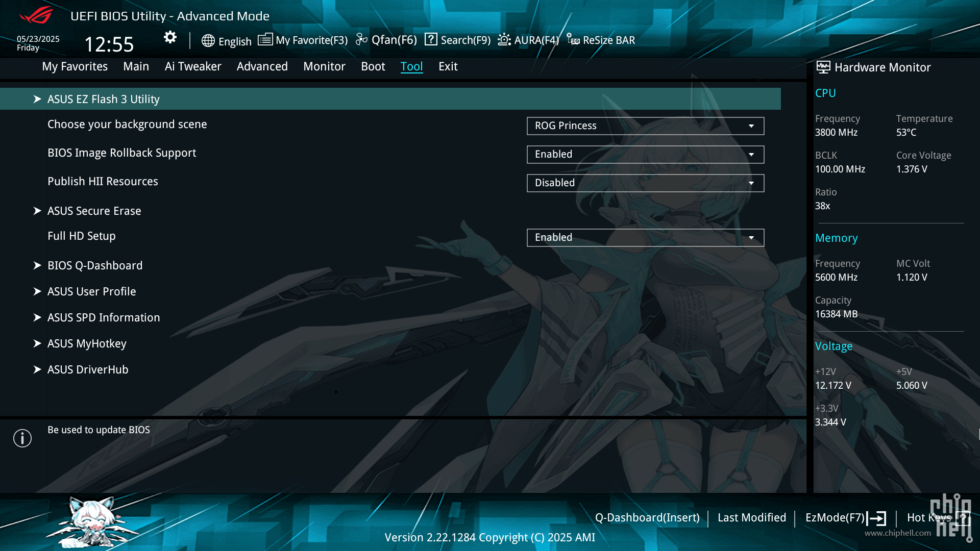Click the Hot Keys question mark icon
980x551 pixels.
(963, 518)
